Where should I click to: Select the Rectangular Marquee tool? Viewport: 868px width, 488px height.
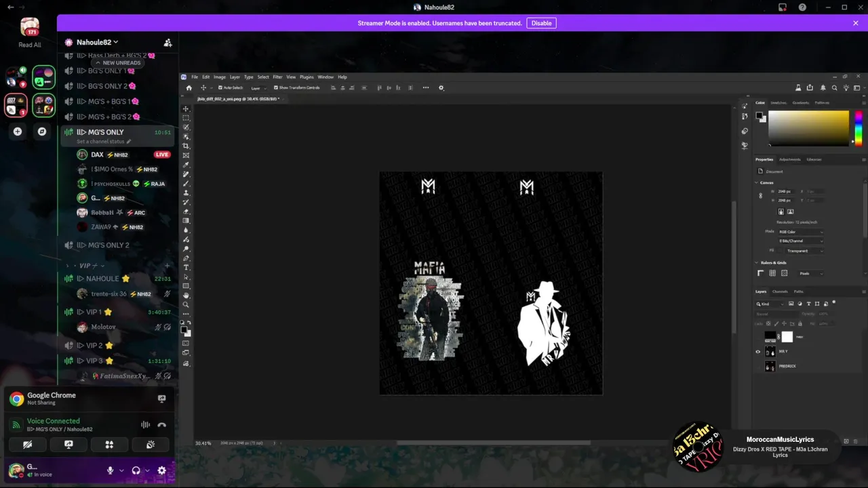click(x=186, y=117)
